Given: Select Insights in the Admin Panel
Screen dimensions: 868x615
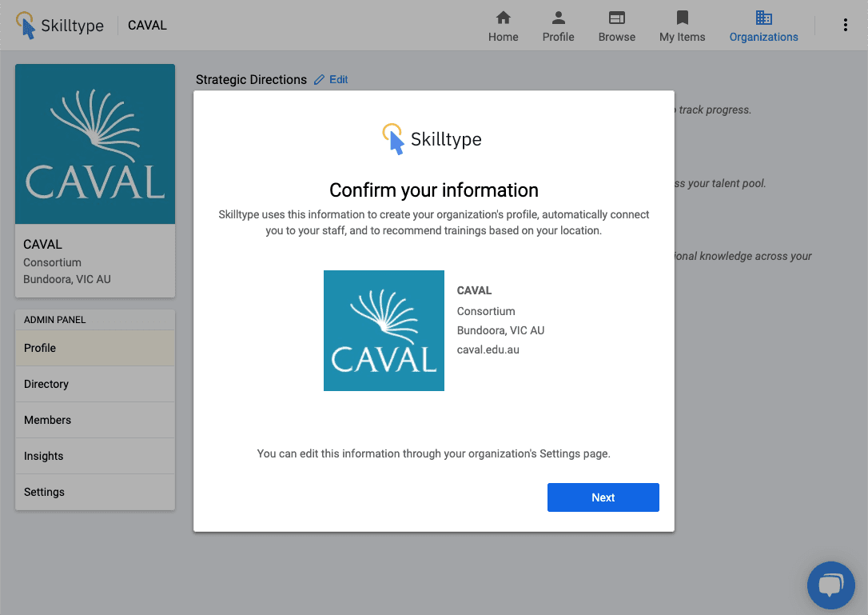Looking at the screenshot, I should 95,456.
